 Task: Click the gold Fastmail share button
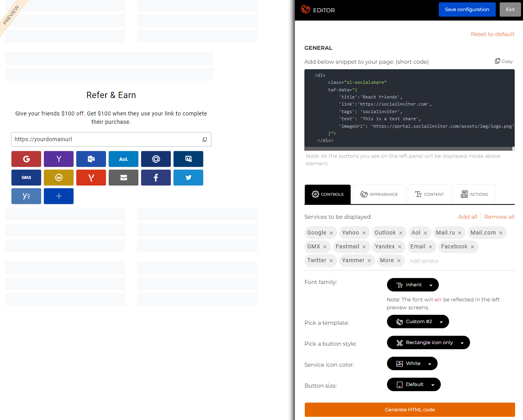(59, 178)
